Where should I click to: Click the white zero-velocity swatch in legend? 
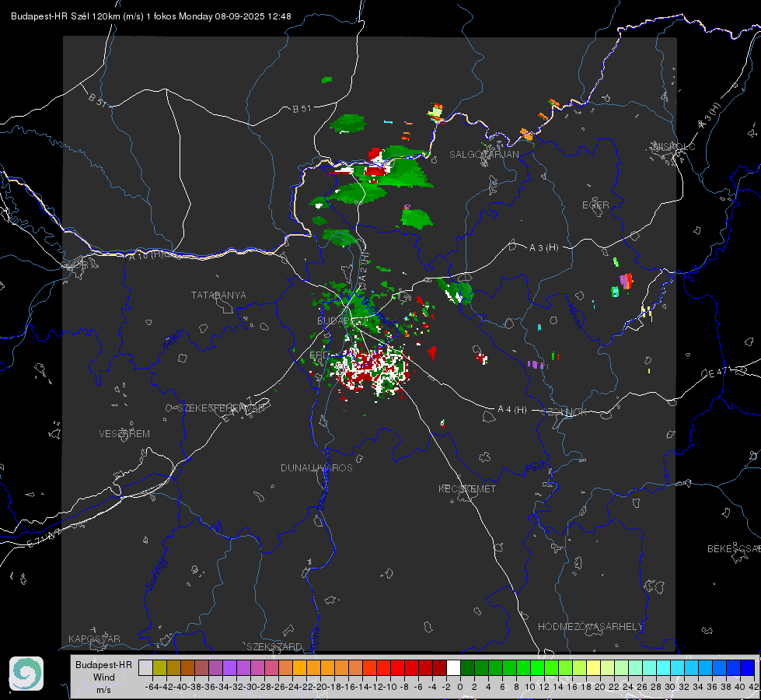(x=453, y=667)
